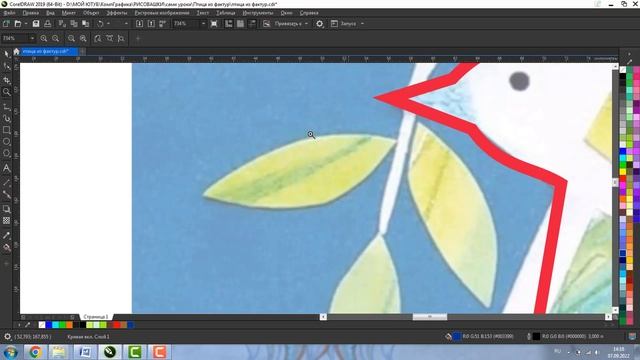Toggle show guidelines in toolbar
This screenshot has width=640, height=360.
252,24
